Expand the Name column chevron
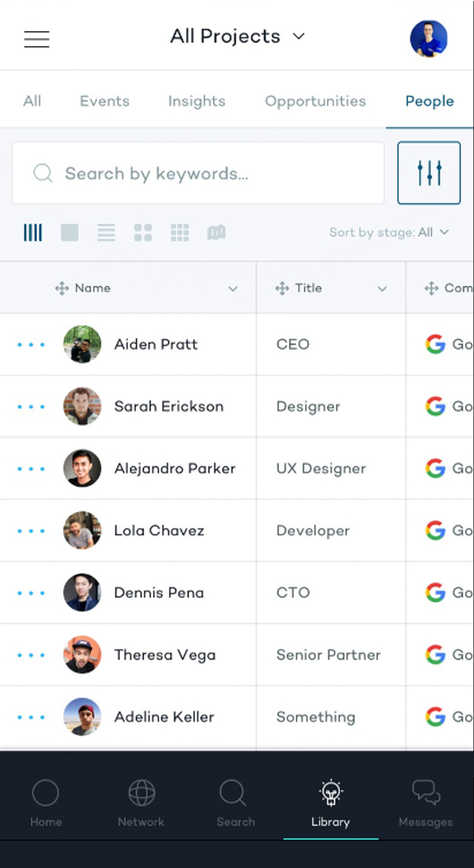 click(x=233, y=288)
